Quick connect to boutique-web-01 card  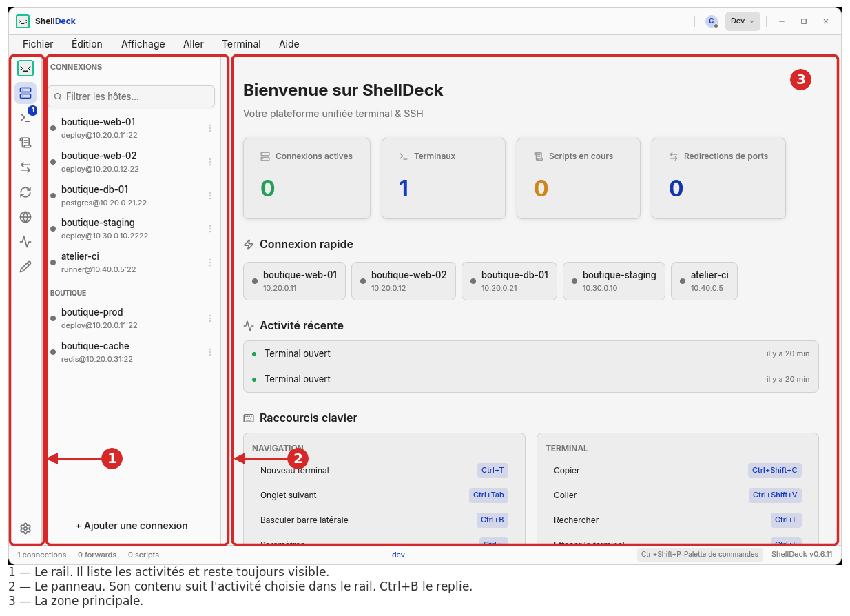tap(294, 281)
